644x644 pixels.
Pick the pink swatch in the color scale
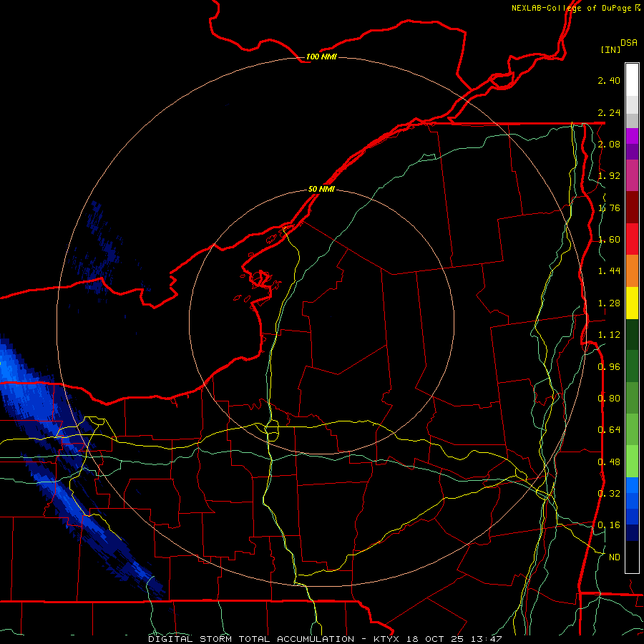(x=632, y=175)
